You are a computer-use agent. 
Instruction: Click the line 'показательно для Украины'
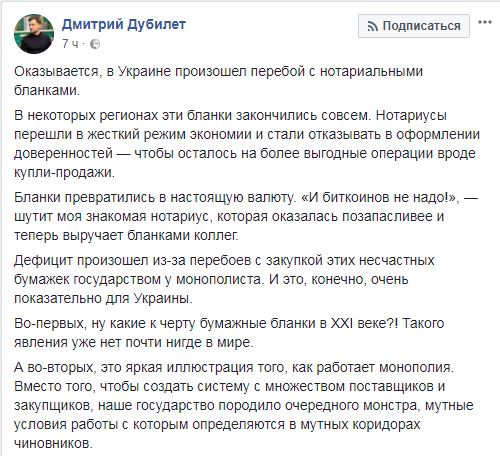click(x=102, y=298)
